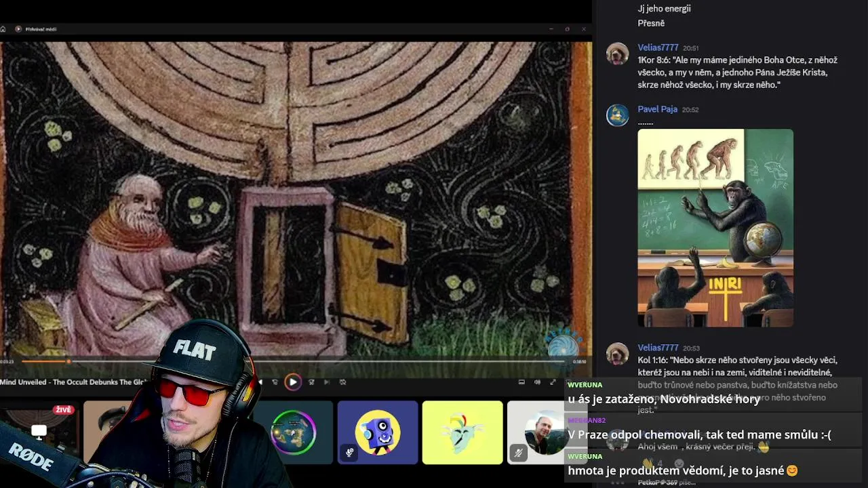Open the ŽIVĚ live stream tile

pos(39,432)
